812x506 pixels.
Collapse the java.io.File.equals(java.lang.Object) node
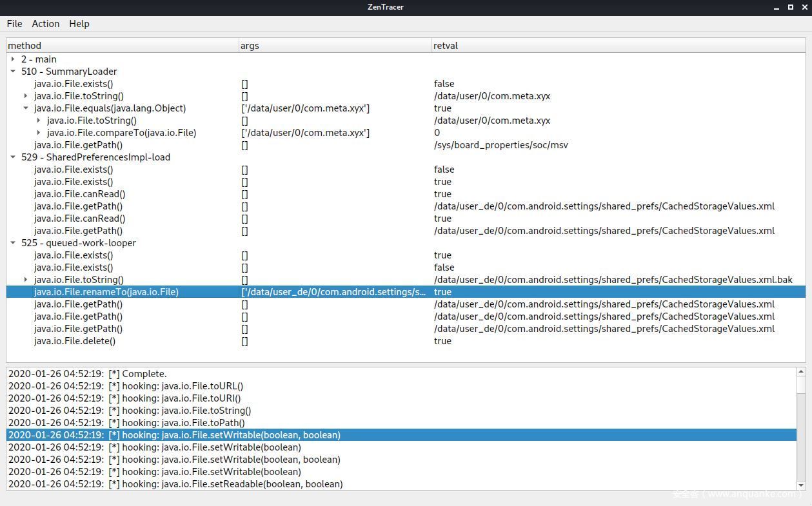pyautogui.click(x=25, y=108)
